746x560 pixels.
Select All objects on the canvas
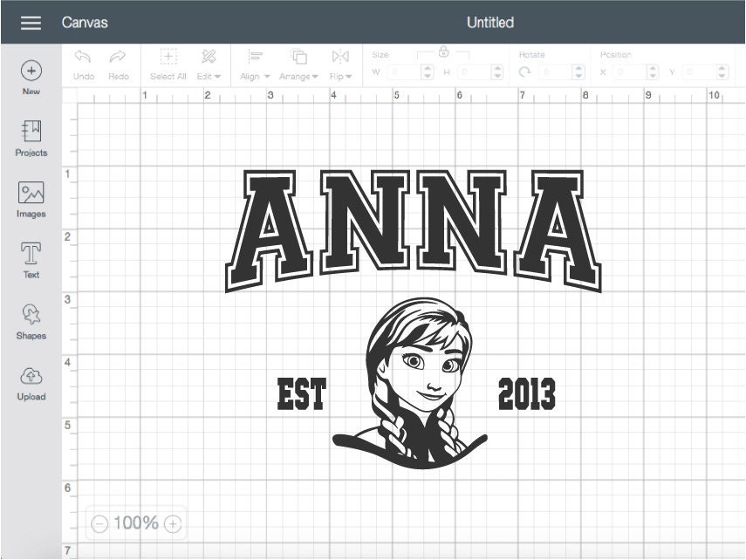click(168, 61)
